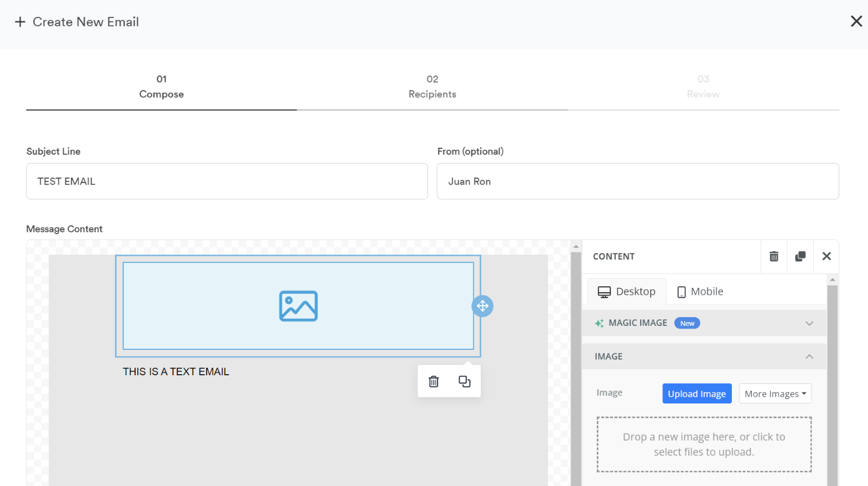This screenshot has height=486, width=868.
Task: Open the More Images dropdown
Action: (x=775, y=394)
